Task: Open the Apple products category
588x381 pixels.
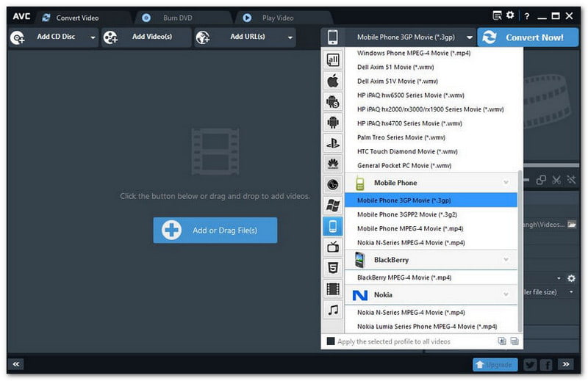Action: click(333, 81)
